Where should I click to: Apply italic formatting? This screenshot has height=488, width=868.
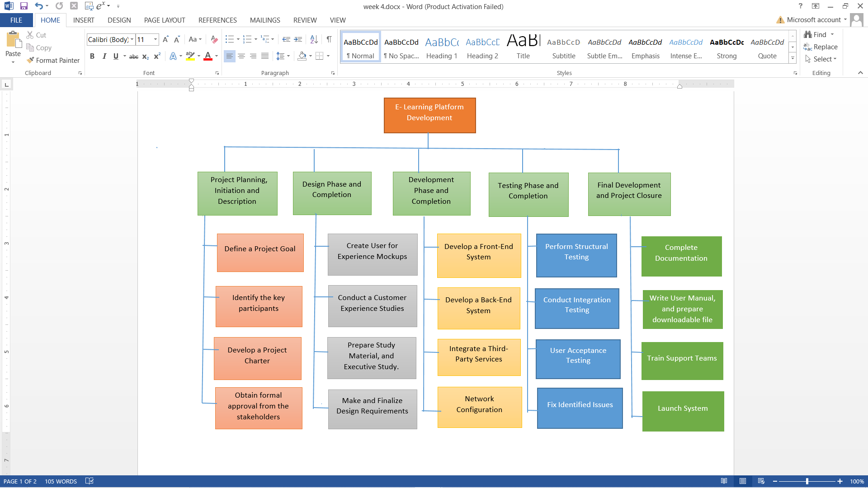point(104,56)
